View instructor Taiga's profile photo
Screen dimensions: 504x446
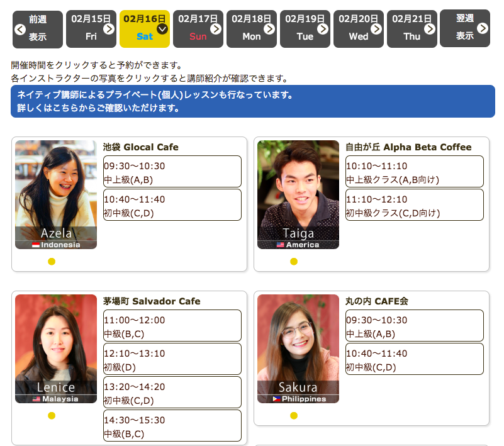pyautogui.click(x=298, y=194)
